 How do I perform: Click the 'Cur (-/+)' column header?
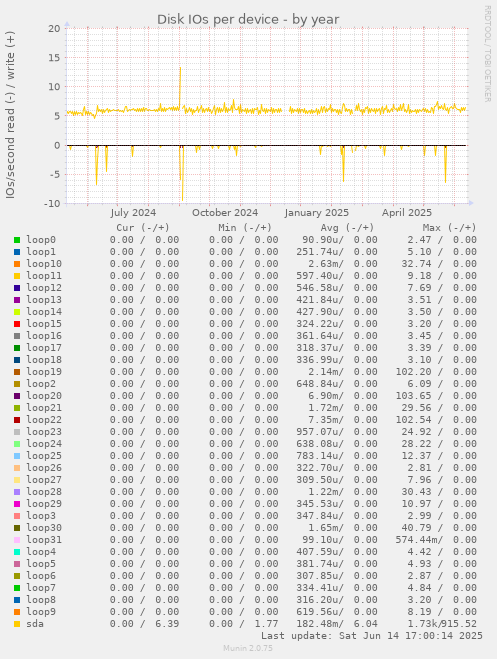click(x=143, y=228)
